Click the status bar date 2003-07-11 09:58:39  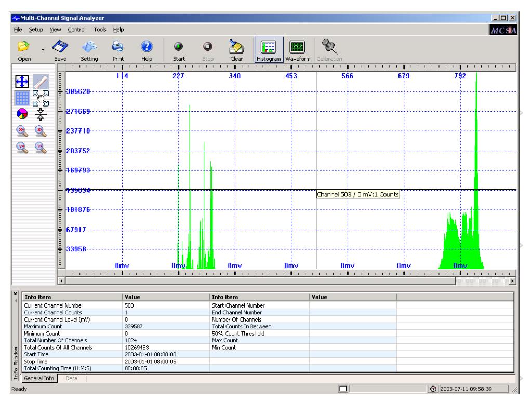click(466, 389)
